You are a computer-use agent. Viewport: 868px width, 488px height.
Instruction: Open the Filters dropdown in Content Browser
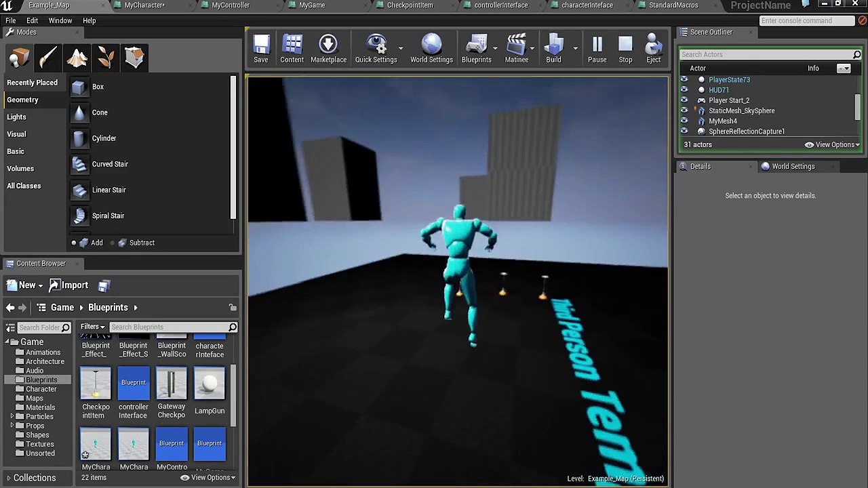pos(93,327)
